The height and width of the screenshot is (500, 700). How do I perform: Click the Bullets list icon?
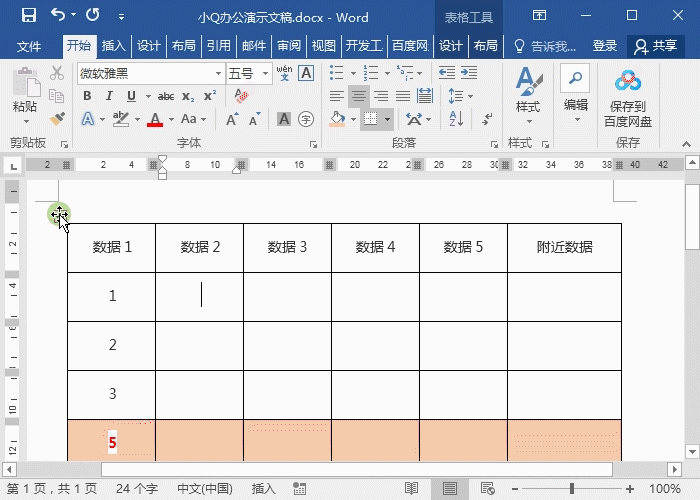337,73
